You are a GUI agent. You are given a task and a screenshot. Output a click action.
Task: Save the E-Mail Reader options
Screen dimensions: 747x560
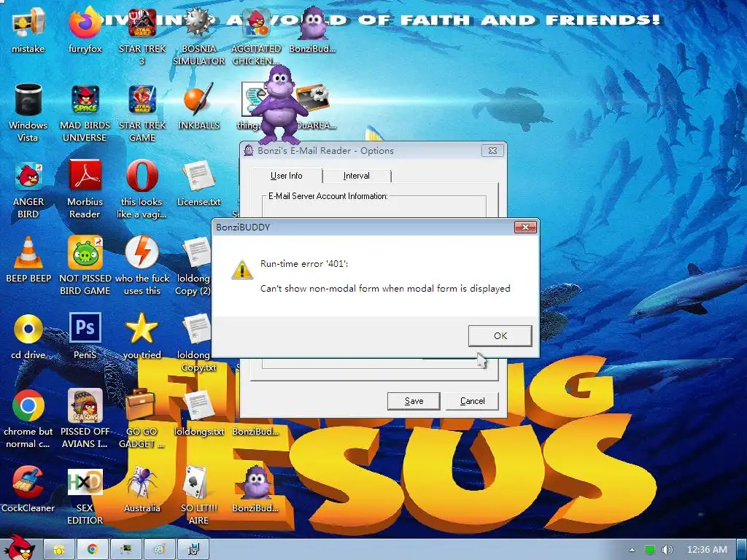click(x=414, y=401)
